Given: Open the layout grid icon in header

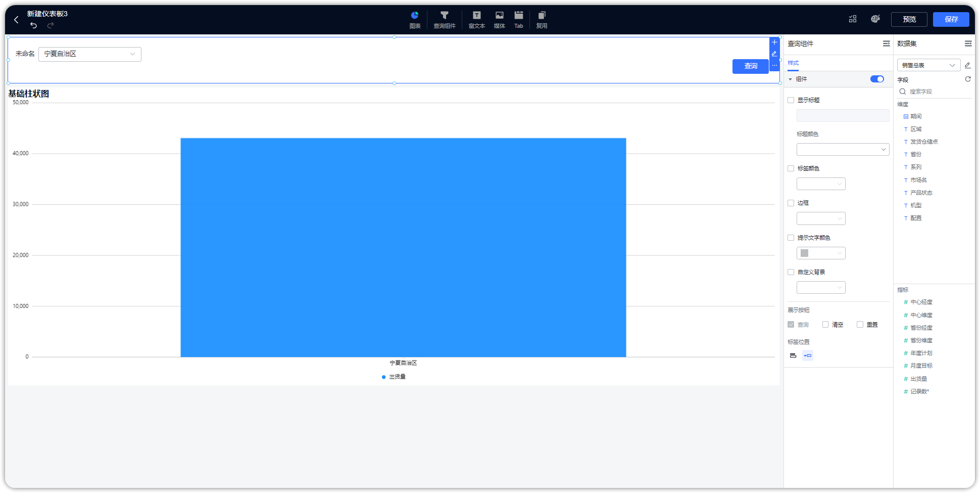Looking at the screenshot, I should point(853,19).
